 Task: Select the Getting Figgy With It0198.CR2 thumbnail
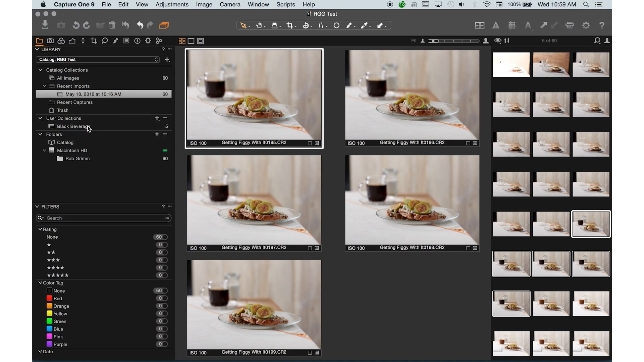(412, 201)
